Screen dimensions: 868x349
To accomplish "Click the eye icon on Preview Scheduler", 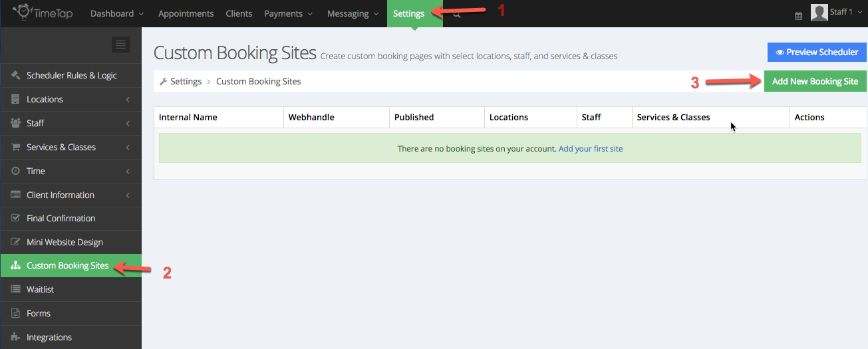I will 780,52.
